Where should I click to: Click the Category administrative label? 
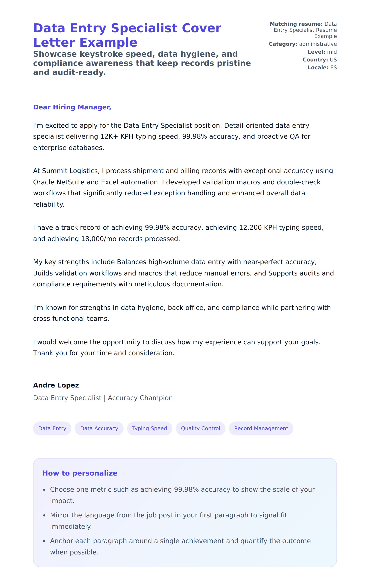(303, 44)
